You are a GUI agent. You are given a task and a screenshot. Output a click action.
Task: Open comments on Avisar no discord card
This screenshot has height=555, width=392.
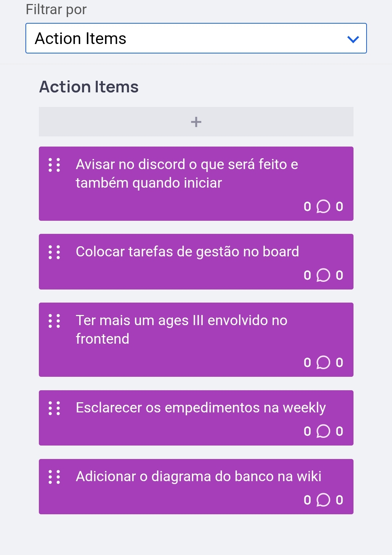(x=323, y=207)
